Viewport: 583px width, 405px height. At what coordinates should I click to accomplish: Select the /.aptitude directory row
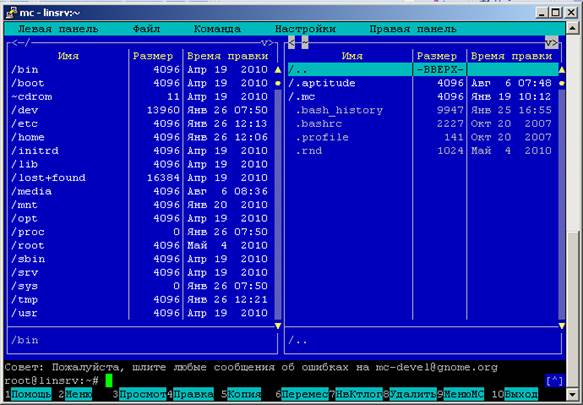tap(423, 83)
